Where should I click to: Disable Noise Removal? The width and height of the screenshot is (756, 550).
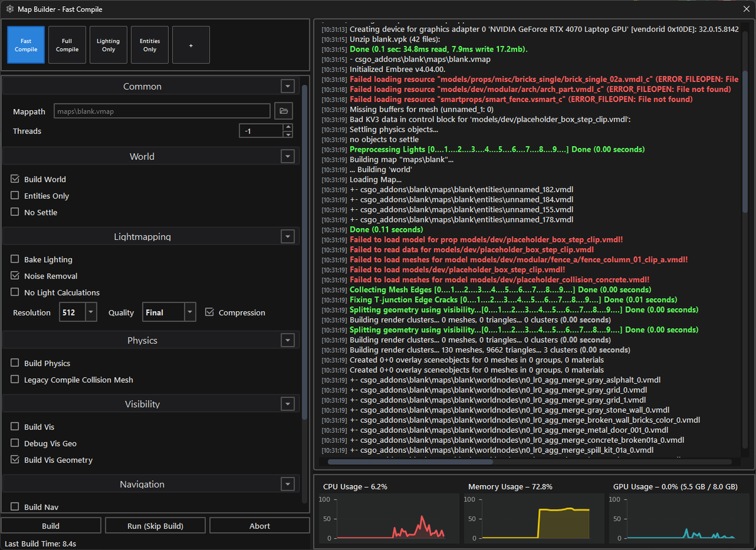[15, 276]
